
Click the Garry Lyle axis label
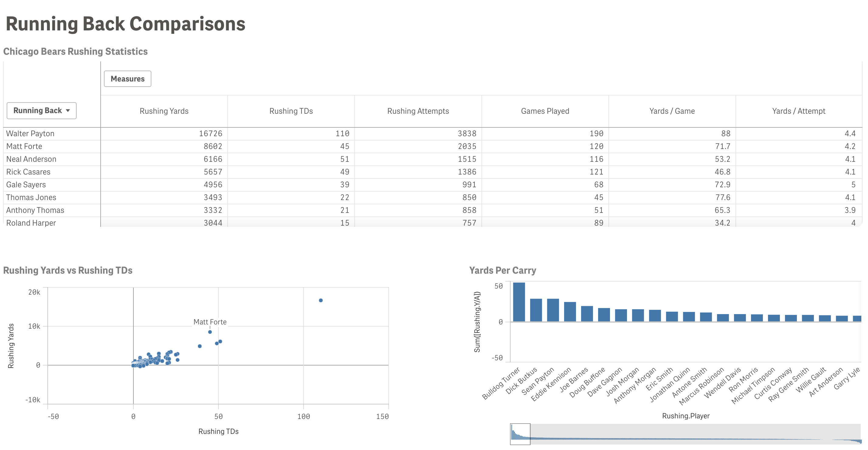tap(847, 378)
